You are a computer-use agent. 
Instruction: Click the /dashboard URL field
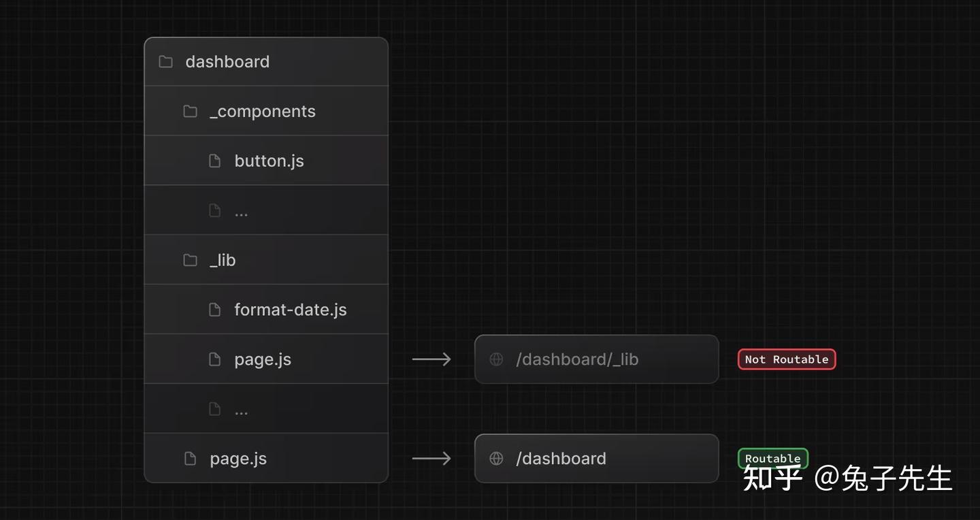tap(596, 459)
